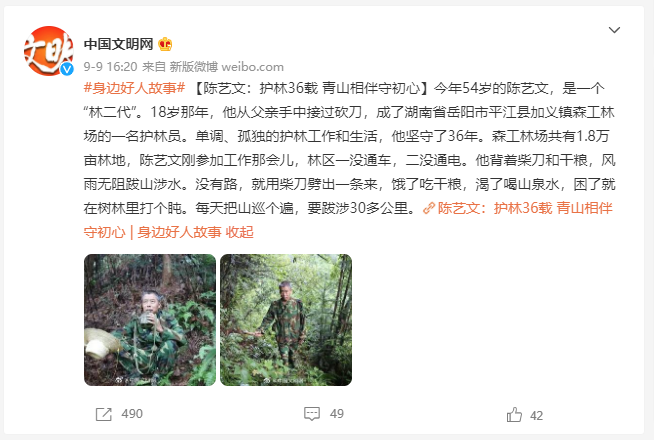The width and height of the screenshot is (654, 440).
Task: Click the repost share icon
Action: pyautogui.click(x=103, y=414)
